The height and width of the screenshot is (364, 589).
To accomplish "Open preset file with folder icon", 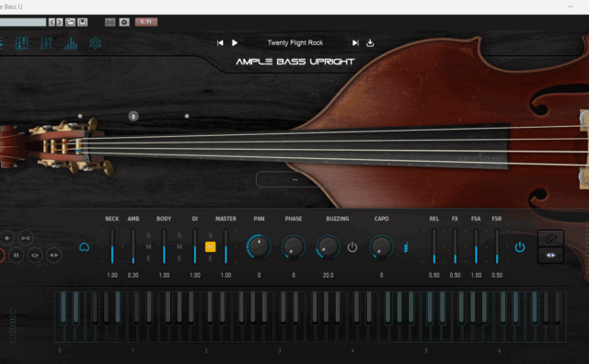I will (x=70, y=22).
